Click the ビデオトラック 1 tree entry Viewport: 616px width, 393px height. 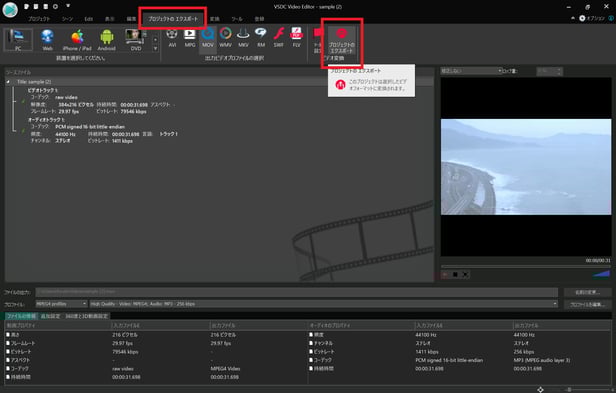click(42, 90)
